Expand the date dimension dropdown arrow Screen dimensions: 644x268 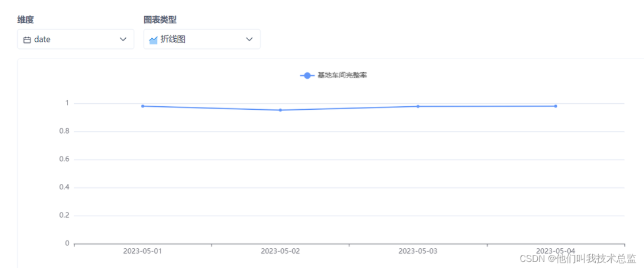[x=123, y=39]
